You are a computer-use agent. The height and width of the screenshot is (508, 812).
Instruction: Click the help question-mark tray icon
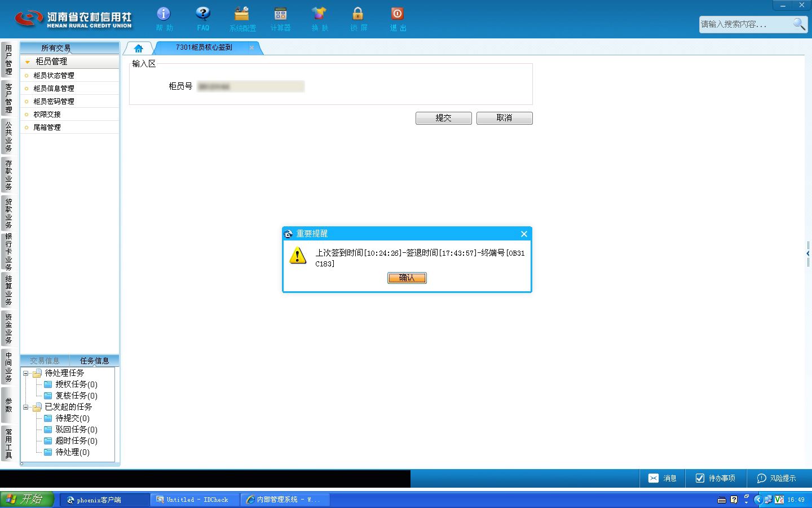[734, 500]
